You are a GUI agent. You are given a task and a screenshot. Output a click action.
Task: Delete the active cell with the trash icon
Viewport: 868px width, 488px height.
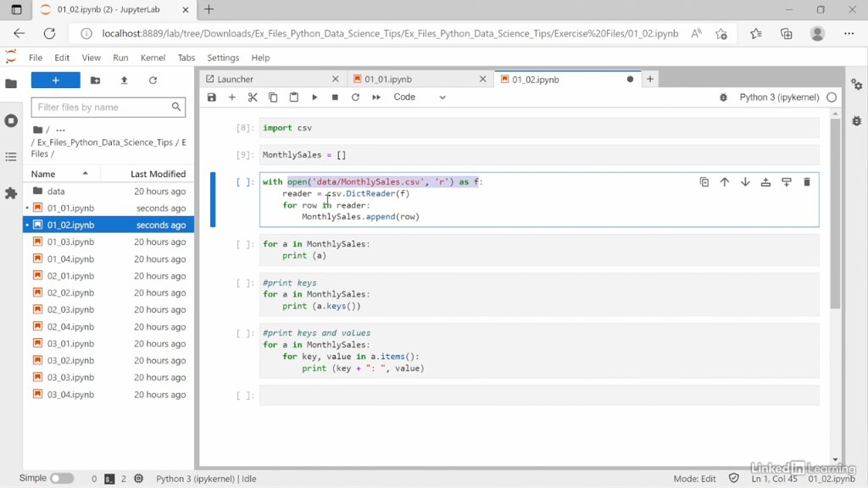point(807,182)
